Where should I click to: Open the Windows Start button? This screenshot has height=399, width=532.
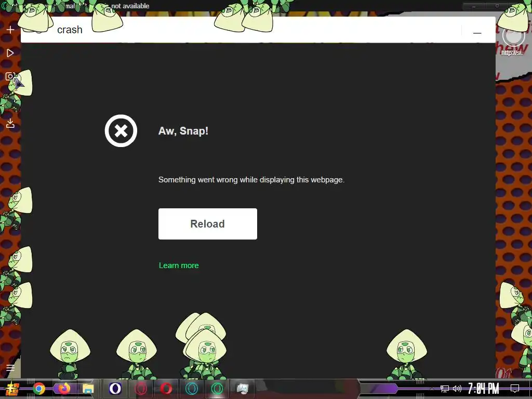click(11, 389)
